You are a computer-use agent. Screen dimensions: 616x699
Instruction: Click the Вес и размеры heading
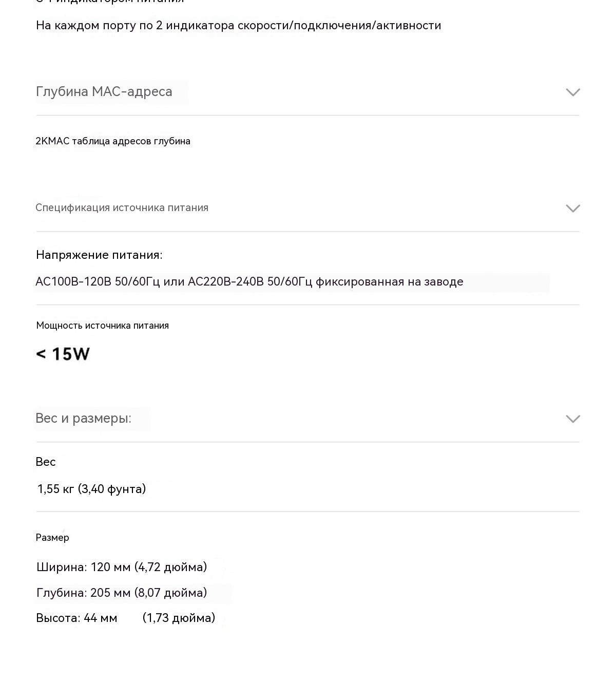tap(84, 419)
